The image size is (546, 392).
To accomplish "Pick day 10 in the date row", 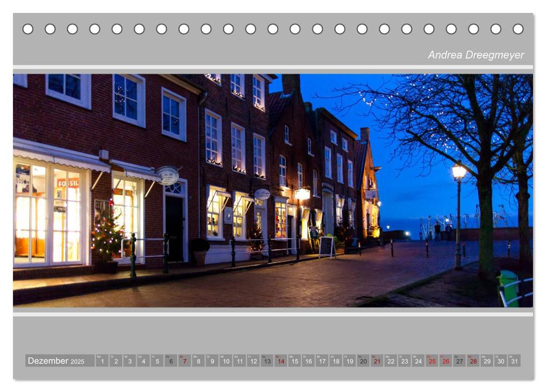I will click(x=226, y=360).
